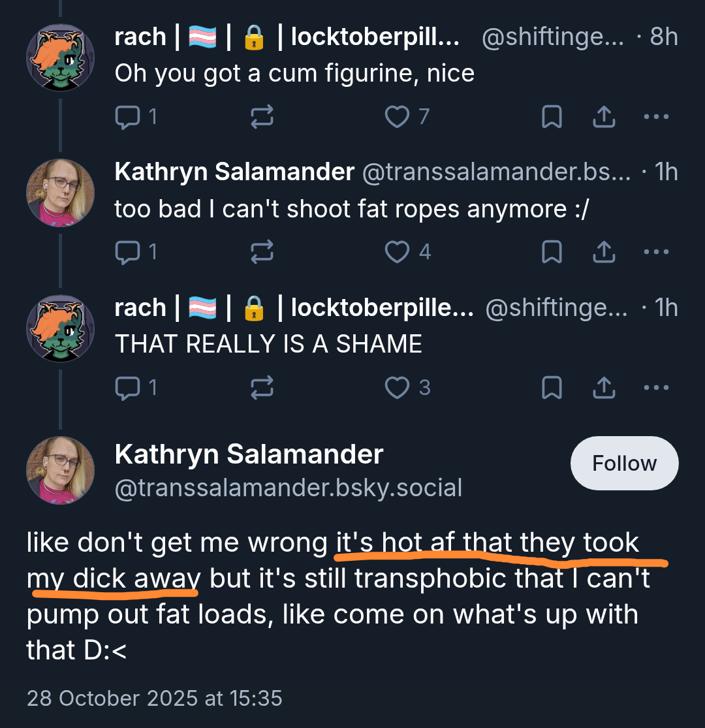The image size is (705, 728).
Task: Open the 28 October 2025 at 15:35 timestamp
Action: click(154, 698)
